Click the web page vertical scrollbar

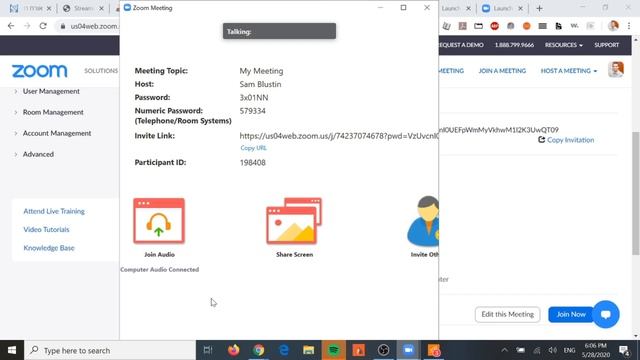(636, 193)
